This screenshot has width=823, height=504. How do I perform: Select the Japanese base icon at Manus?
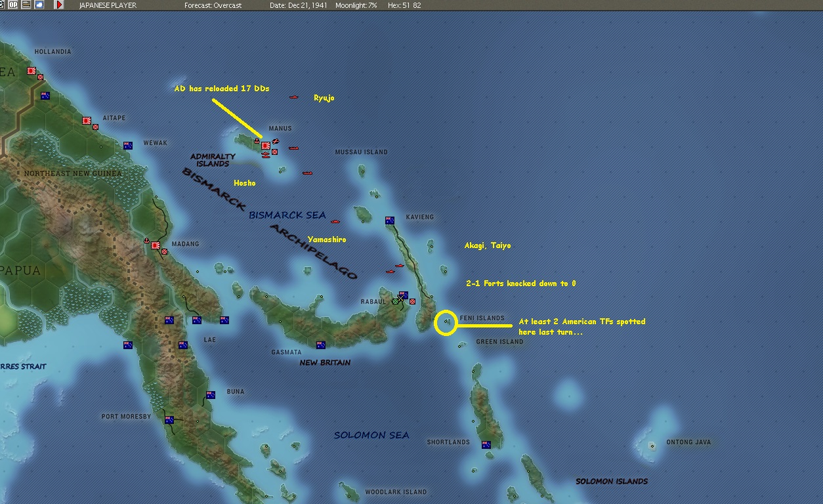[x=265, y=146]
